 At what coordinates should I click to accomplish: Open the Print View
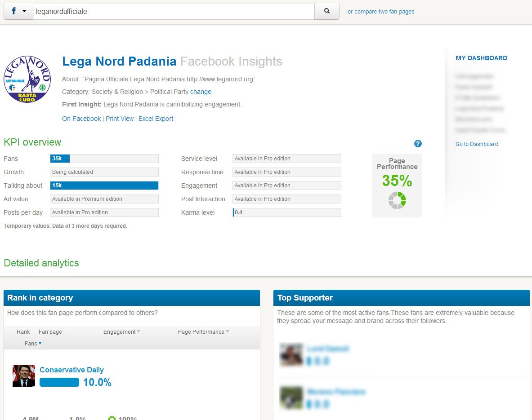[x=120, y=119]
